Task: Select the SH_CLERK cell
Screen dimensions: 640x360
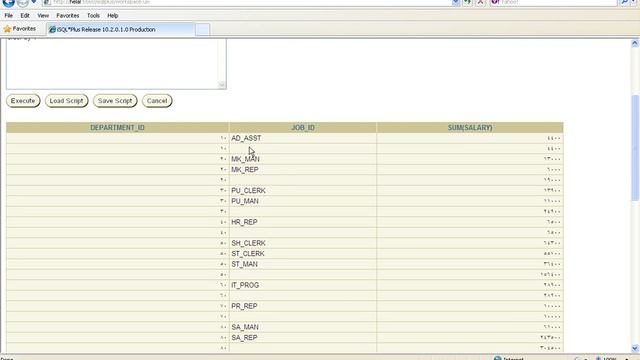Action: [303, 243]
